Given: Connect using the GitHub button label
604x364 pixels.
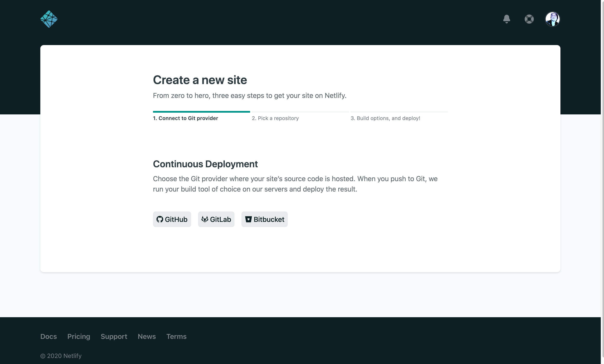Looking at the screenshot, I should coord(176,219).
